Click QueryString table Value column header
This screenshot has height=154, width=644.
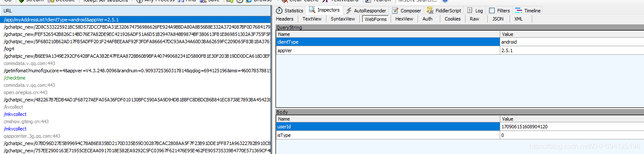point(572,34)
